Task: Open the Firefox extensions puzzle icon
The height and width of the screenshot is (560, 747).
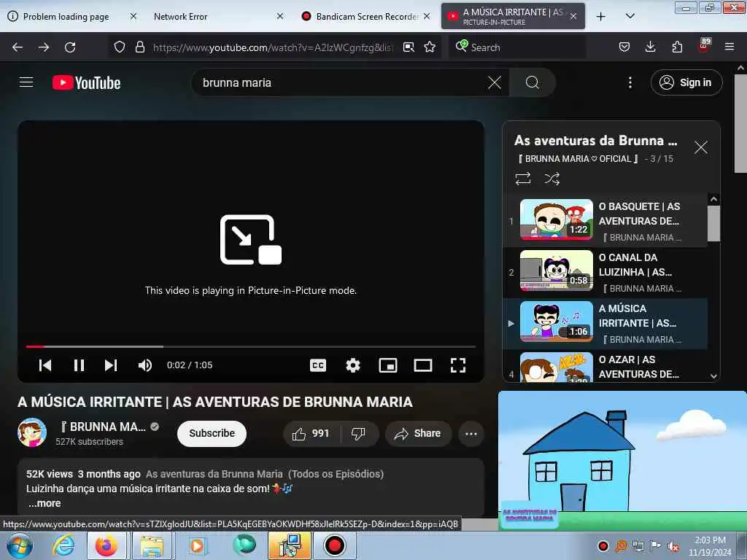Action: click(x=677, y=47)
